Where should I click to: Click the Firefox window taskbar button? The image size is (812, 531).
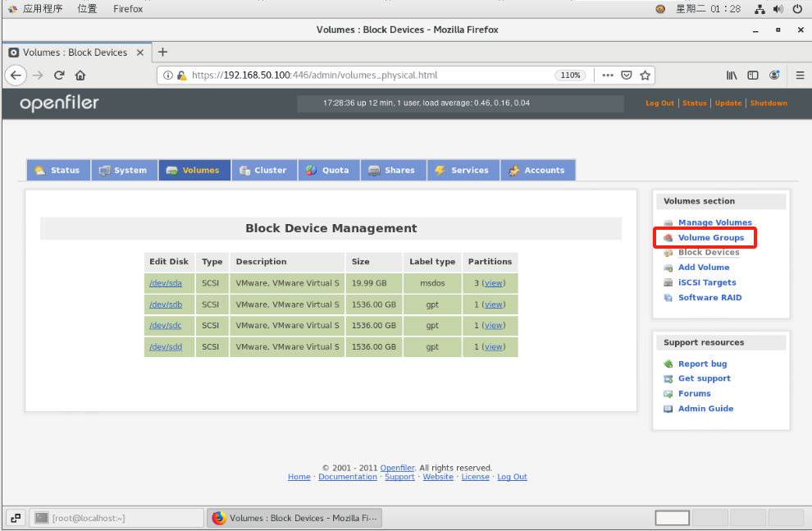point(294,518)
